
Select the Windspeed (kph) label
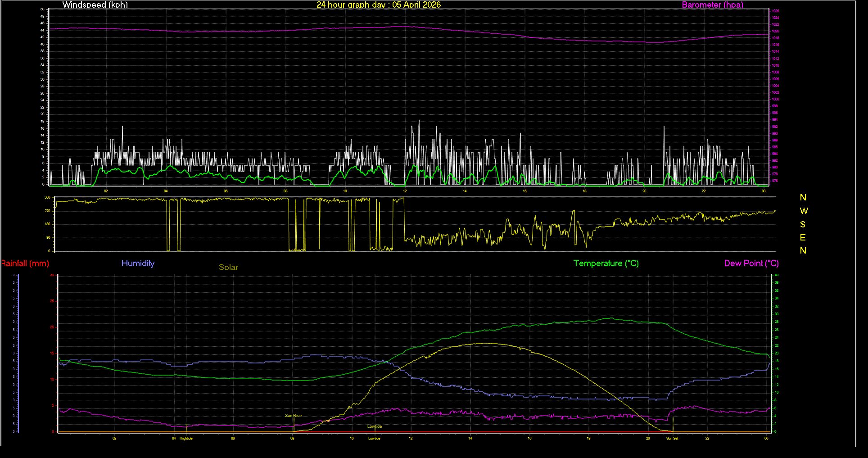pos(95,5)
